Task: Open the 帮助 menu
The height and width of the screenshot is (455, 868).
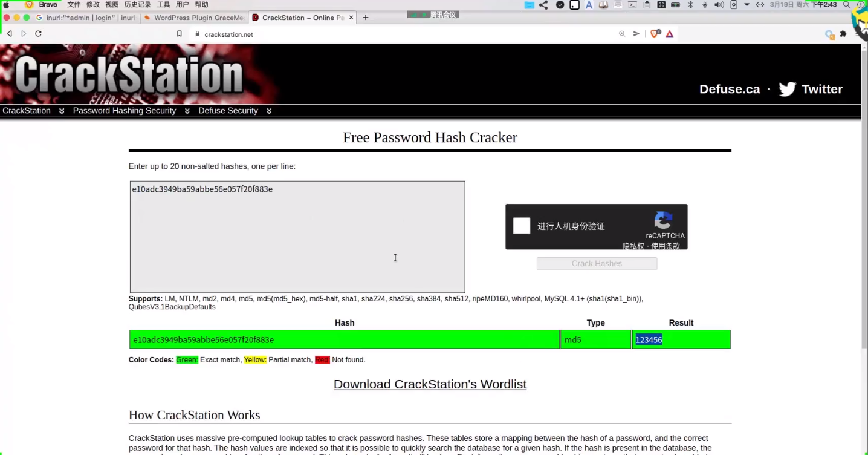Action: (201, 5)
